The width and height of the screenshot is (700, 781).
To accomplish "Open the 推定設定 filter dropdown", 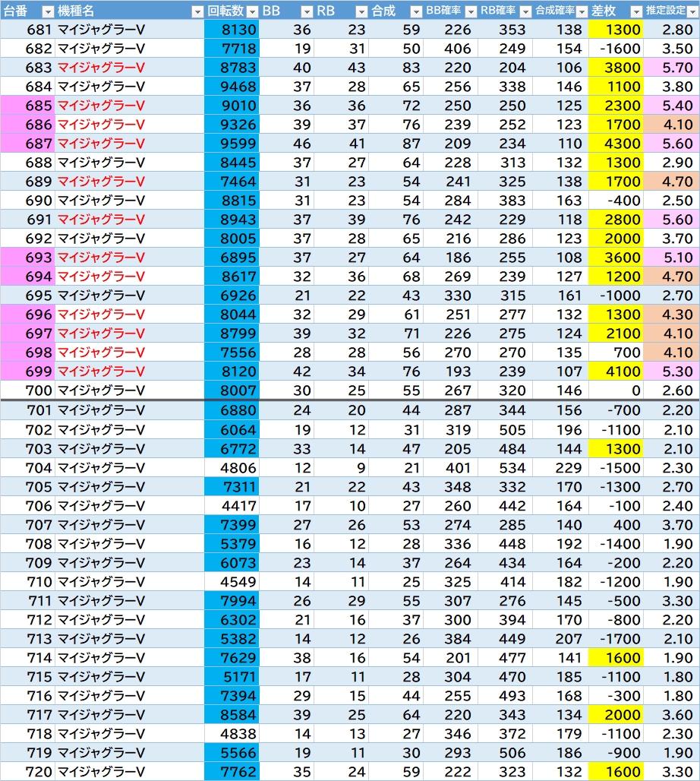I will (x=691, y=11).
